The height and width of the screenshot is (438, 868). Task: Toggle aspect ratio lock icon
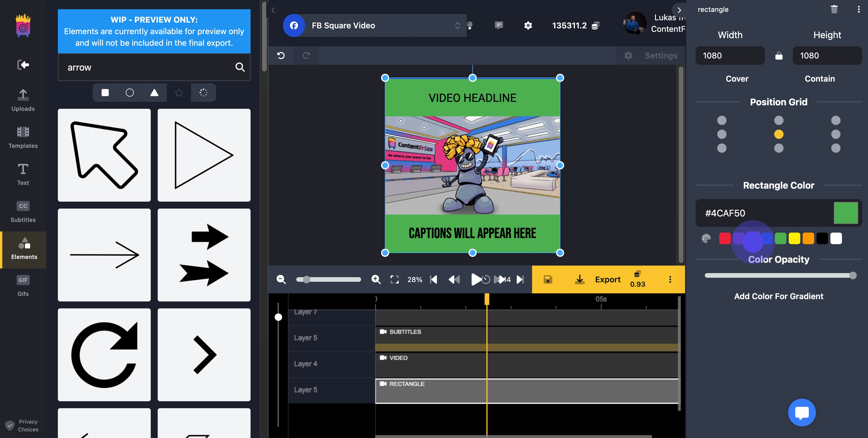tap(779, 56)
